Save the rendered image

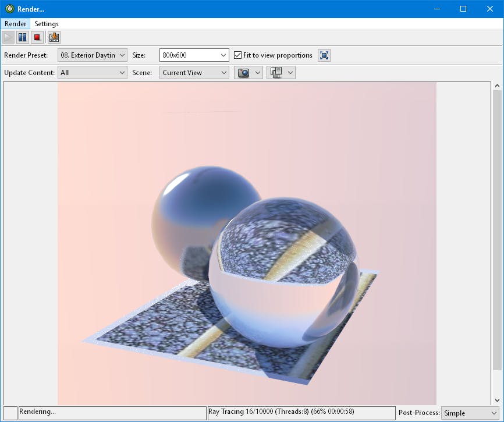point(53,37)
